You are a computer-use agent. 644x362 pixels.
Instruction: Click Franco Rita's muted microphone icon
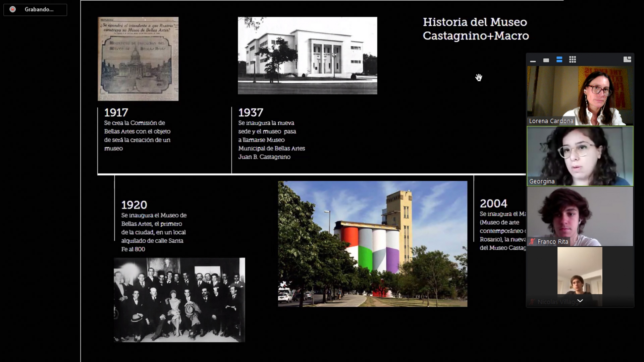pos(532,241)
